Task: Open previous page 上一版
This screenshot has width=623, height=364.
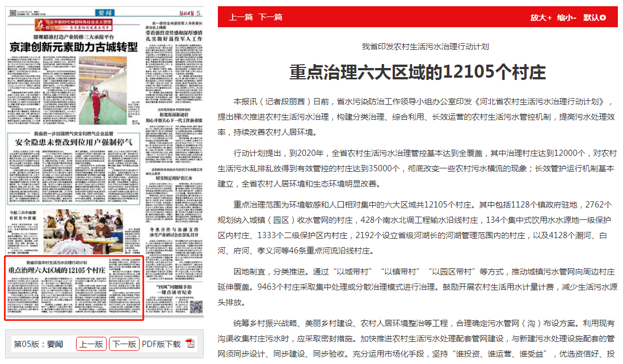Action: [91, 344]
